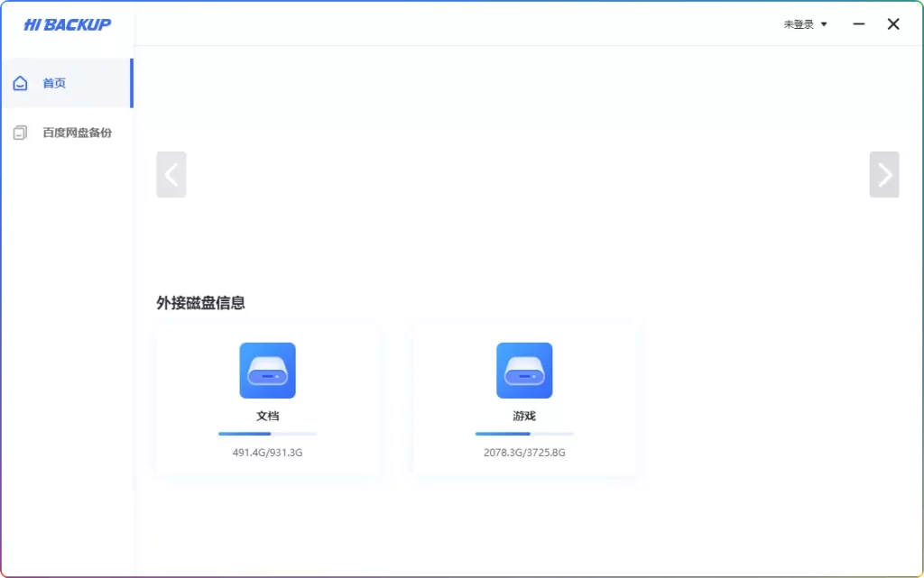Select the 游戏 disk drive icon

(524, 371)
